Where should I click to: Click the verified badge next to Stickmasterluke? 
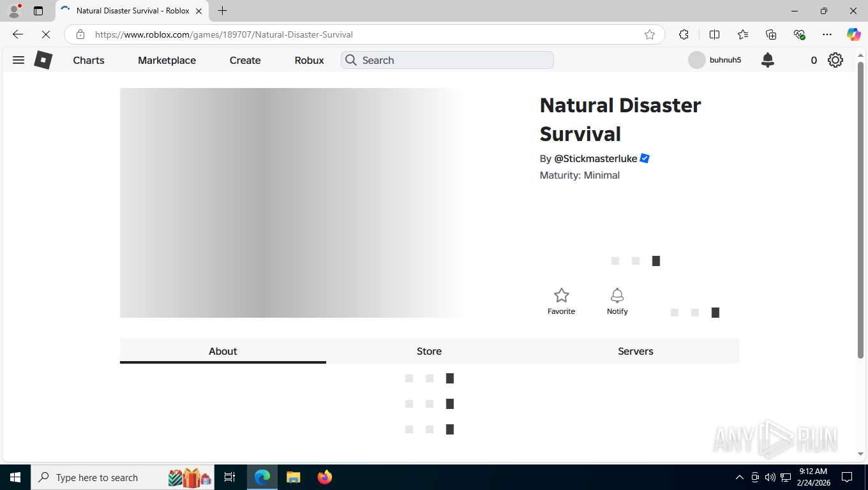(645, 158)
